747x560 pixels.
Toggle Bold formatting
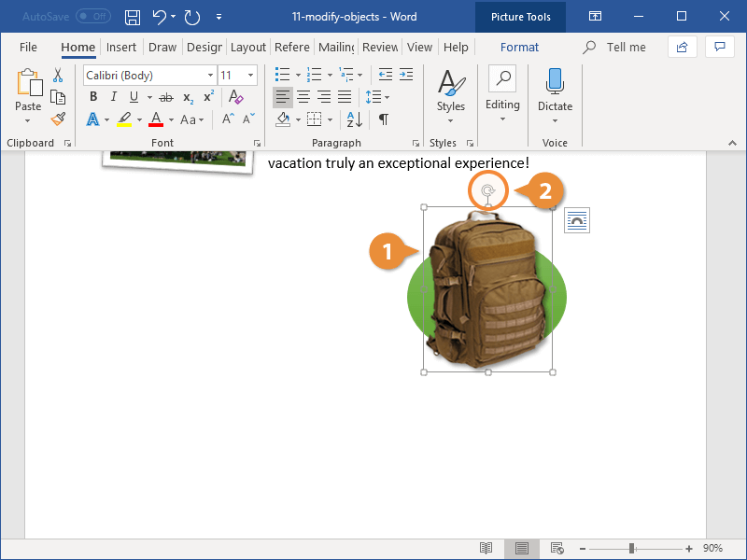(x=93, y=97)
